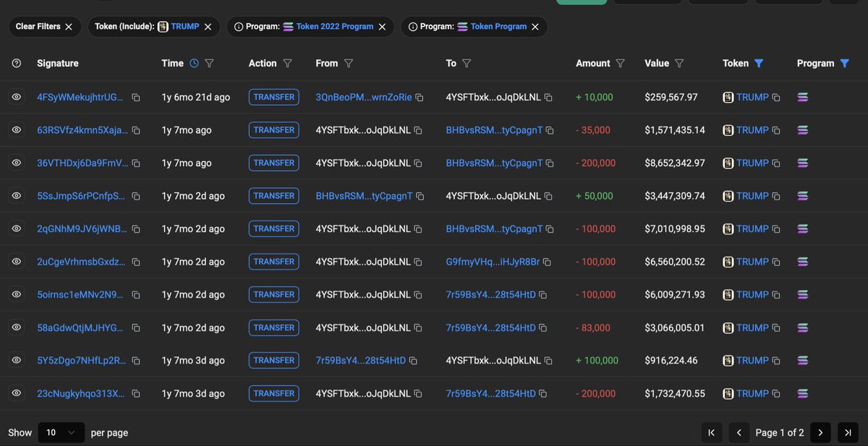Go to the next page of results
868x446 pixels.
pos(820,432)
